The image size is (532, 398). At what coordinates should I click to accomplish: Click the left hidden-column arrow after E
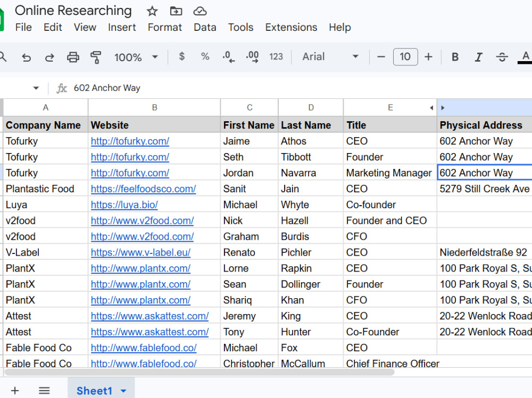431,108
